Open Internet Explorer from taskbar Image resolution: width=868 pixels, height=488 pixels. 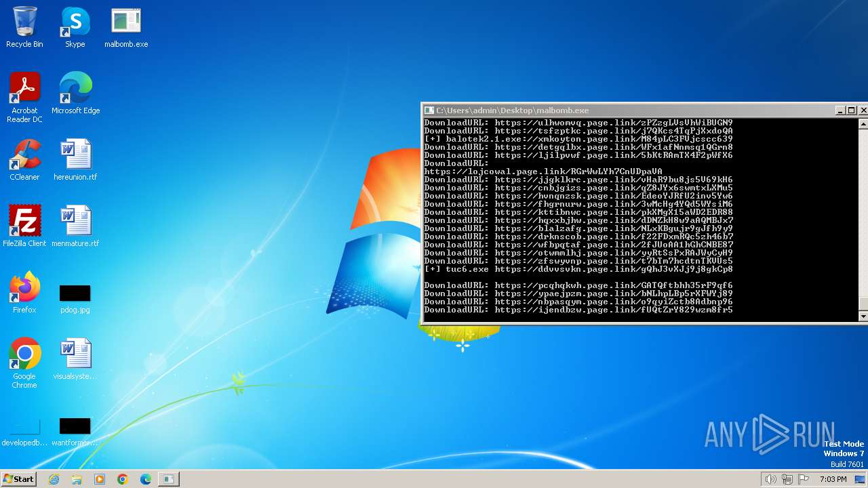coord(54,479)
